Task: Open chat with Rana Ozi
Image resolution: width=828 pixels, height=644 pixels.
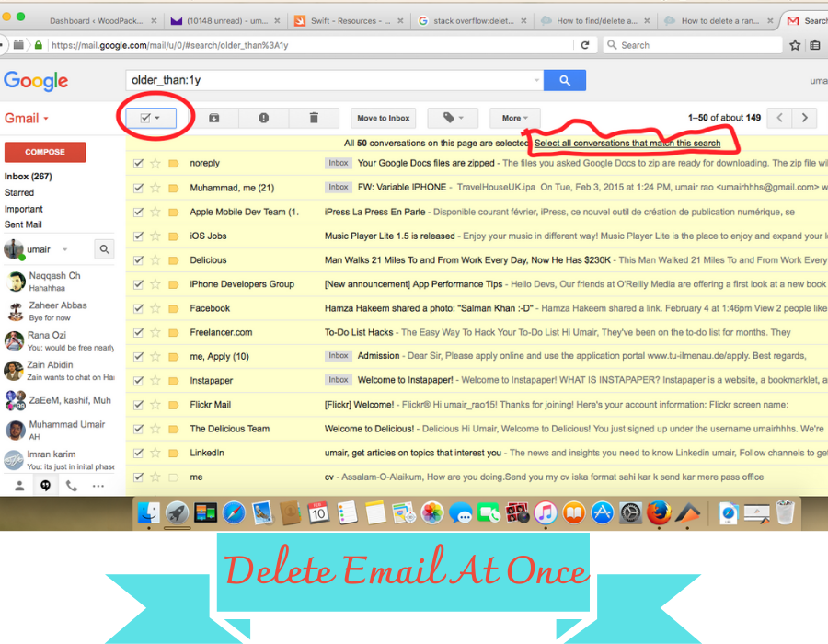Action: click(x=58, y=341)
